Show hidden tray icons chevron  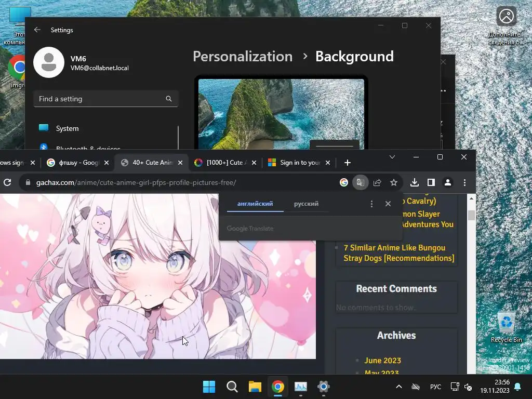(399, 387)
